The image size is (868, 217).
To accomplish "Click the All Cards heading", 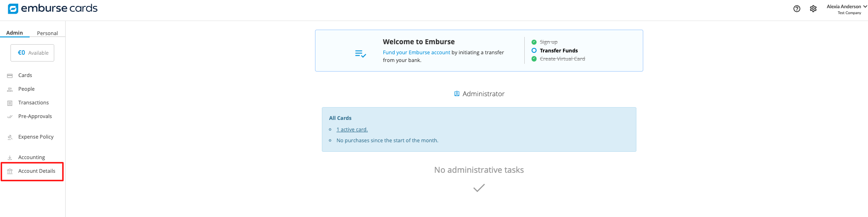I will pyautogui.click(x=340, y=118).
